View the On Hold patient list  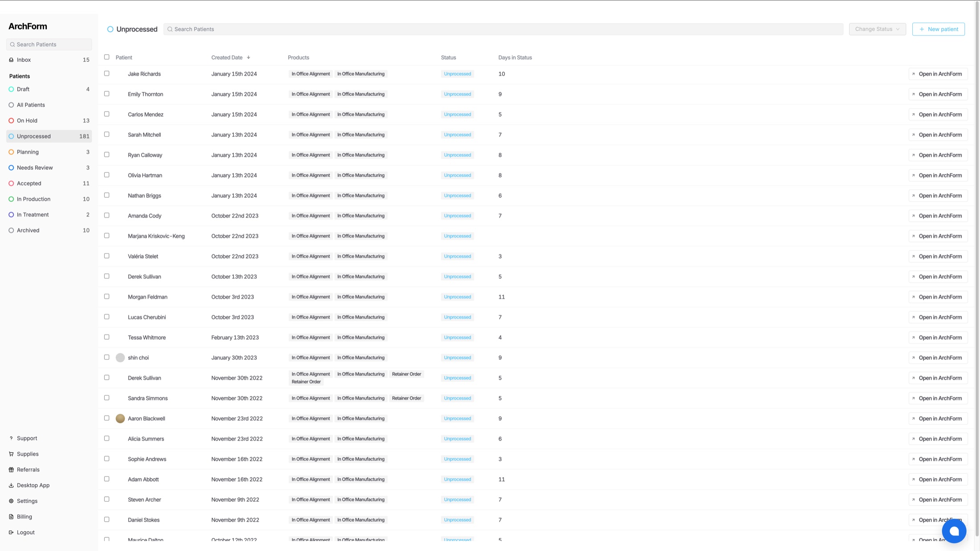26,120
